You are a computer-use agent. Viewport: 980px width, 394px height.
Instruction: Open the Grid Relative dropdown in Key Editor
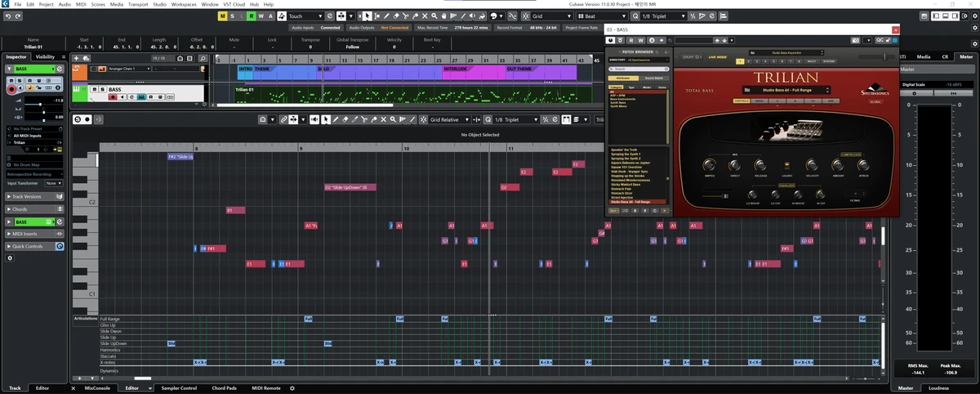448,119
